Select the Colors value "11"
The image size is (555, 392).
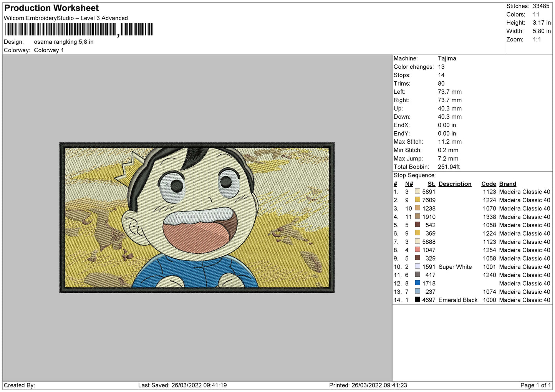[536, 15]
